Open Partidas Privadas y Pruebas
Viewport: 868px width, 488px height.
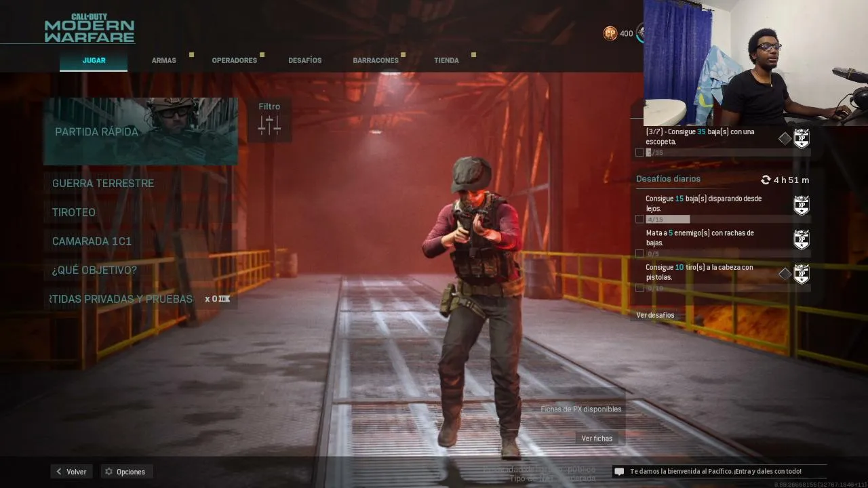tap(141, 299)
